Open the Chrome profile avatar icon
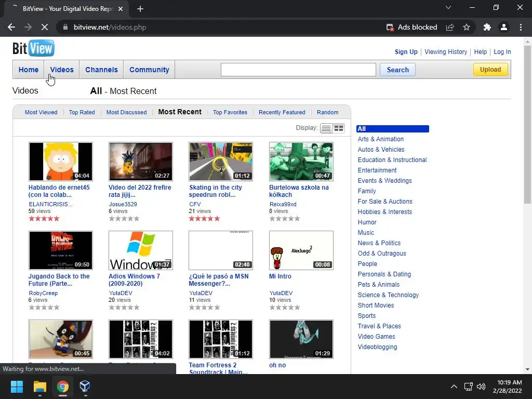532x399 pixels. point(504,27)
